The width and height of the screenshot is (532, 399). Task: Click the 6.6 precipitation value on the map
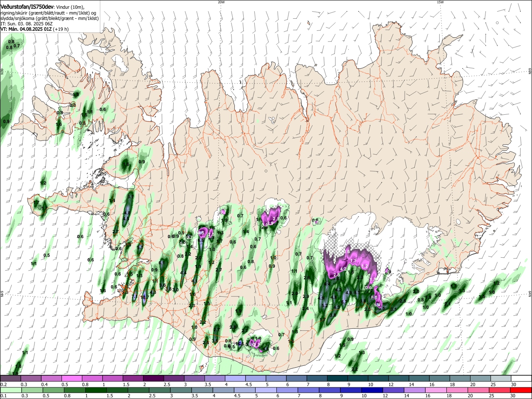point(200,240)
